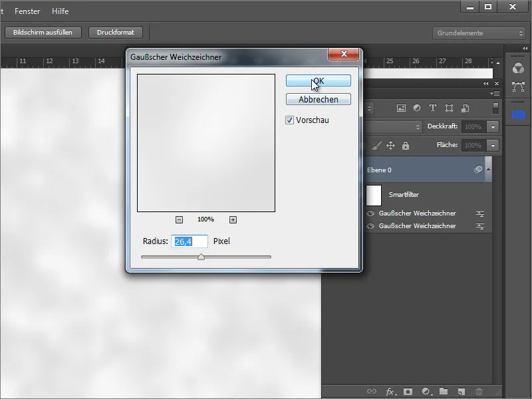Collapse the layers panel to icons
Viewport: 532px width, 399px height.
point(486,84)
